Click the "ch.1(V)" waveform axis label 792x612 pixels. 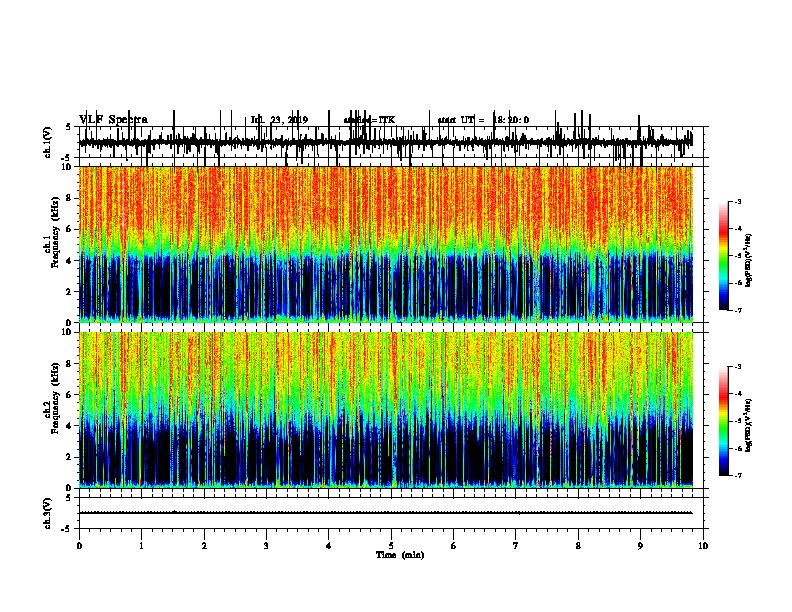(48, 142)
